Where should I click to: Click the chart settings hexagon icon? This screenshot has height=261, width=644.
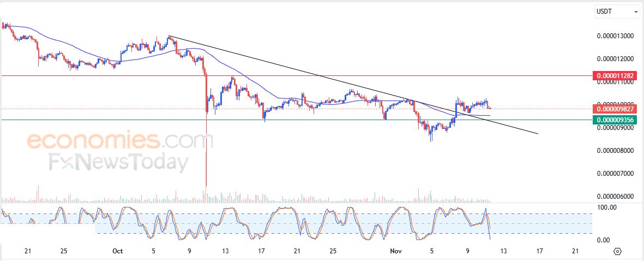[x=617, y=251]
